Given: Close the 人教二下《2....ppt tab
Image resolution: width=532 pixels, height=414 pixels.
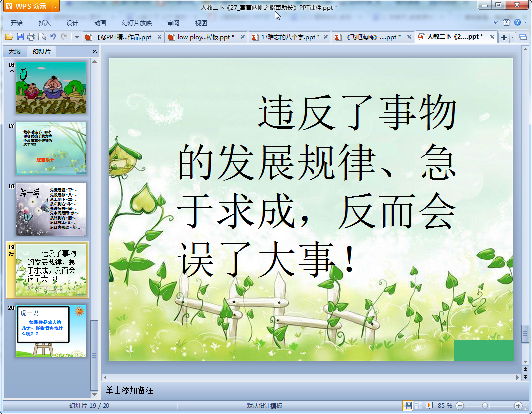Looking at the screenshot, I should click(x=492, y=37).
